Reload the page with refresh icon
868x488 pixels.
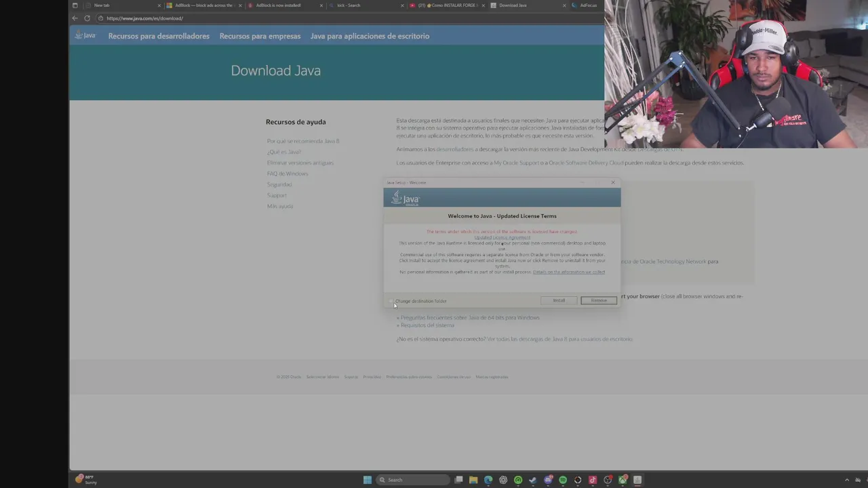coord(87,18)
